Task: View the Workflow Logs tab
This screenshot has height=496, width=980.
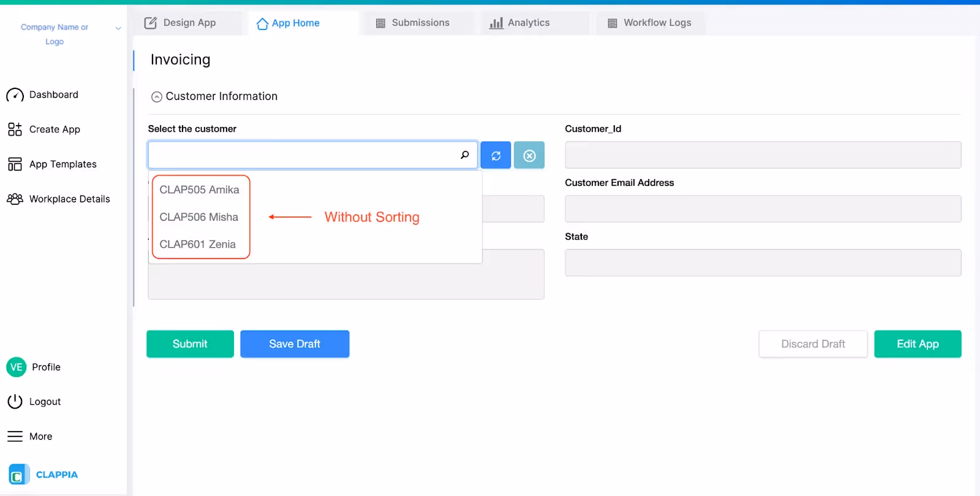Action: (x=651, y=23)
